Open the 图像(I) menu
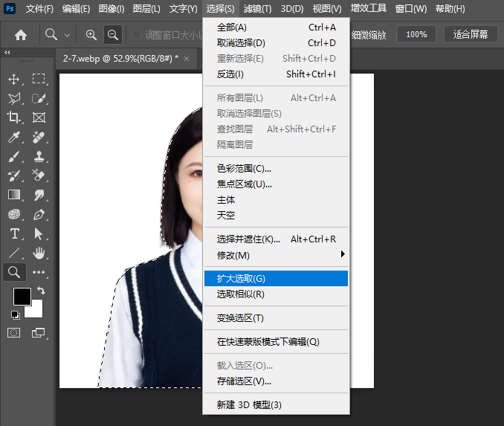The image size is (504, 426). (112, 9)
